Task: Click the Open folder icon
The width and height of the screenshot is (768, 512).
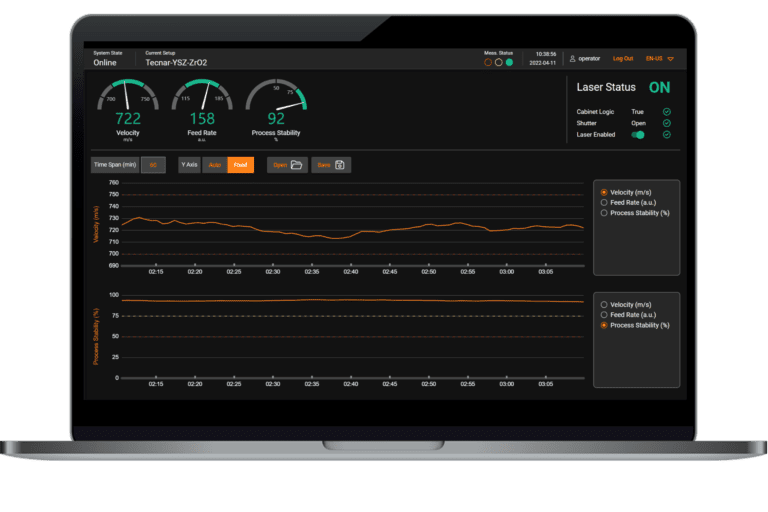Action: 296,165
